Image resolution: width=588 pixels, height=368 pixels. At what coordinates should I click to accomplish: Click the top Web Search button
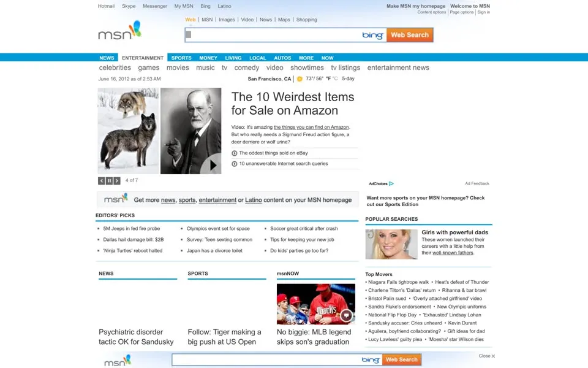pyautogui.click(x=410, y=35)
